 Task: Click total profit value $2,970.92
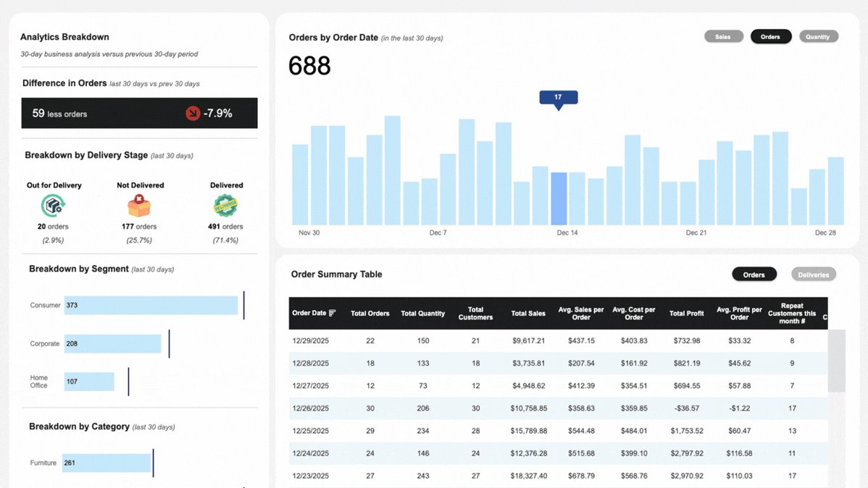pos(686,476)
